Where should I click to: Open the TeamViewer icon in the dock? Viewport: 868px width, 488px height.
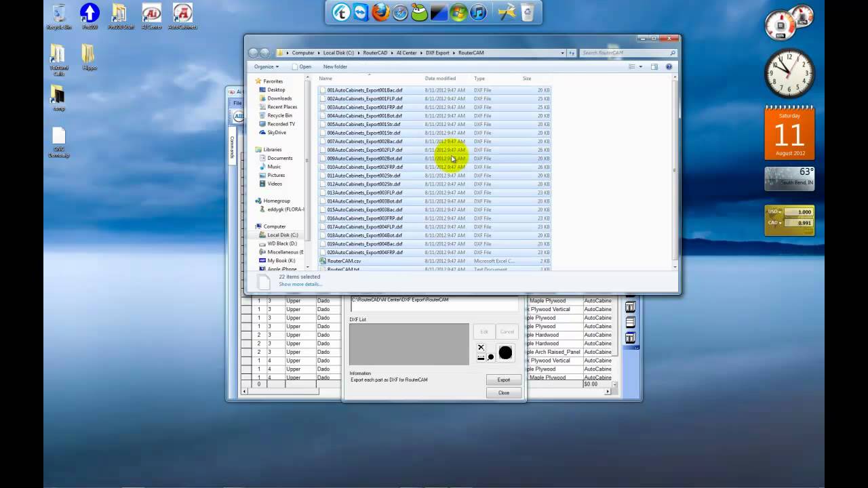pos(360,12)
